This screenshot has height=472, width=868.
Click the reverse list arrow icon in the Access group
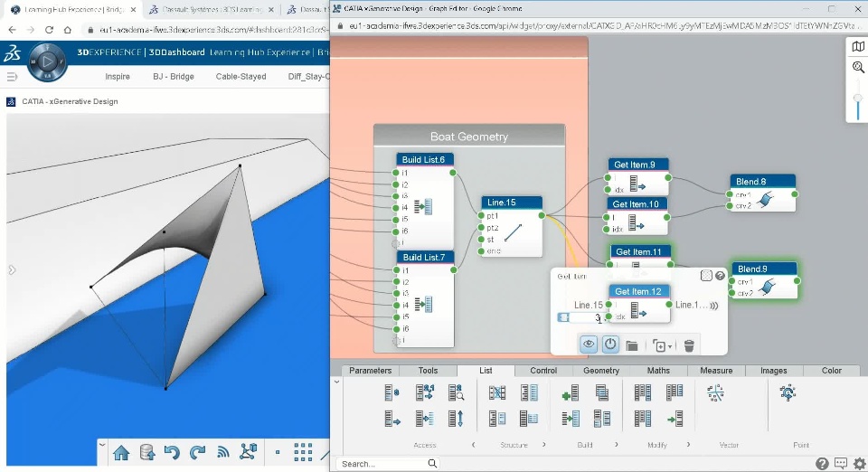(x=456, y=419)
